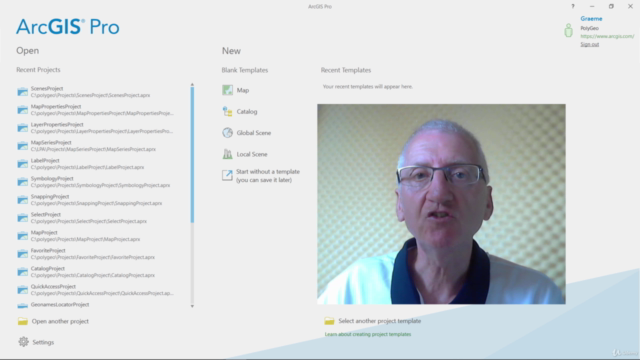Click the recent projects scrollbar thumb
640x360 pixels.
pyautogui.click(x=192, y=155)
